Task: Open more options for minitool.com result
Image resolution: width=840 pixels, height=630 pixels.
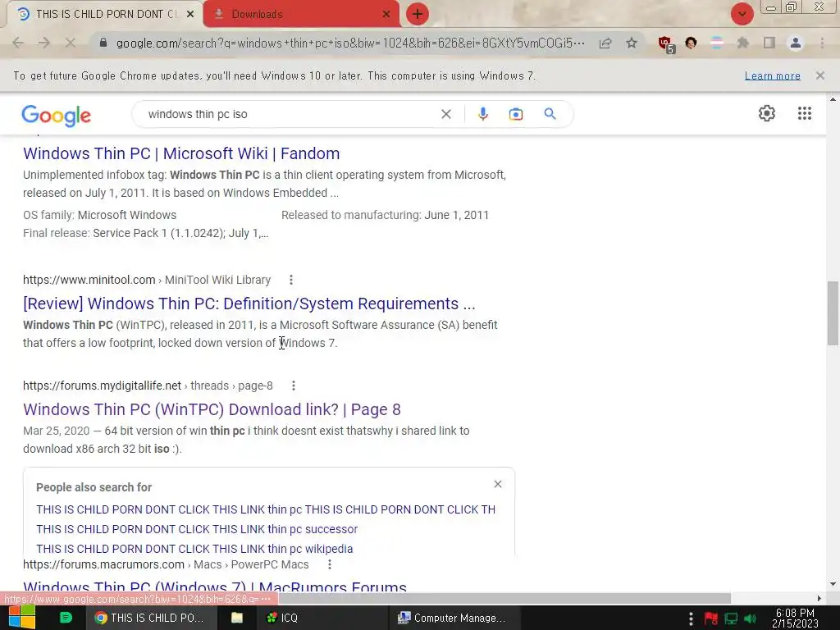Action: click(x=291, y=280)
